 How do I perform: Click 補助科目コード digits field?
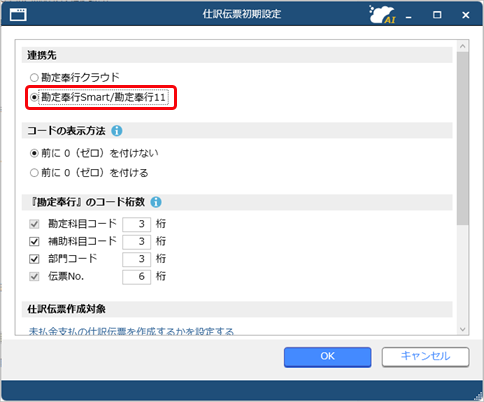click(136, 241)
